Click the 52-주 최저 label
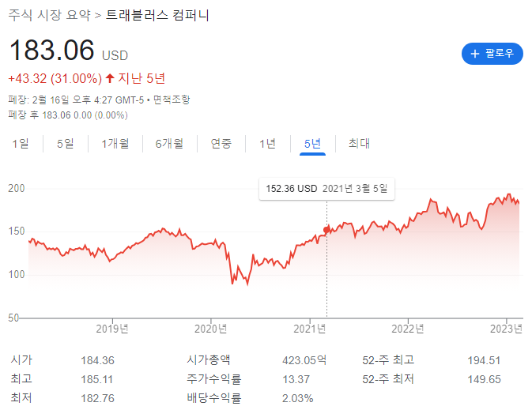532x410 pixels. (388, 379)
